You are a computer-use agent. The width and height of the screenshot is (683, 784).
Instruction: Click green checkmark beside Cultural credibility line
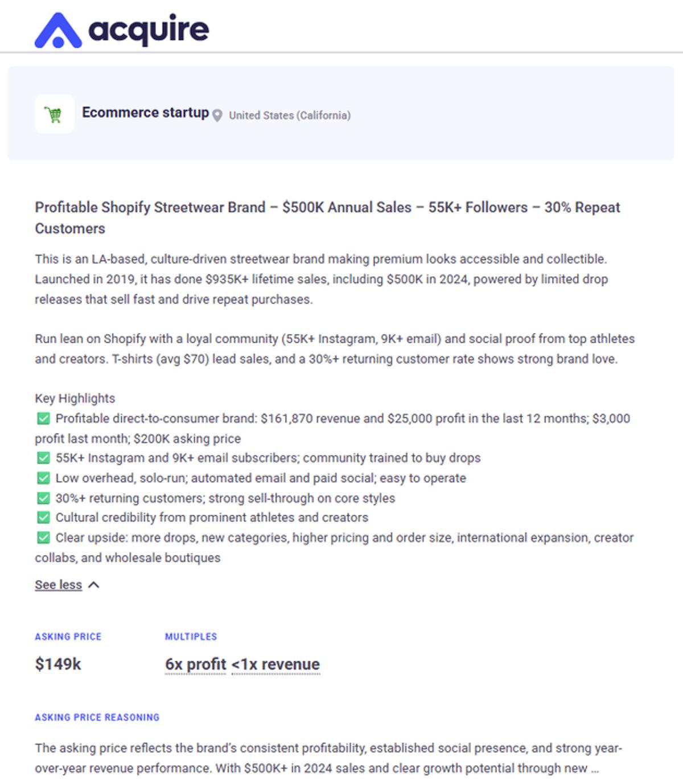[43, 518]
